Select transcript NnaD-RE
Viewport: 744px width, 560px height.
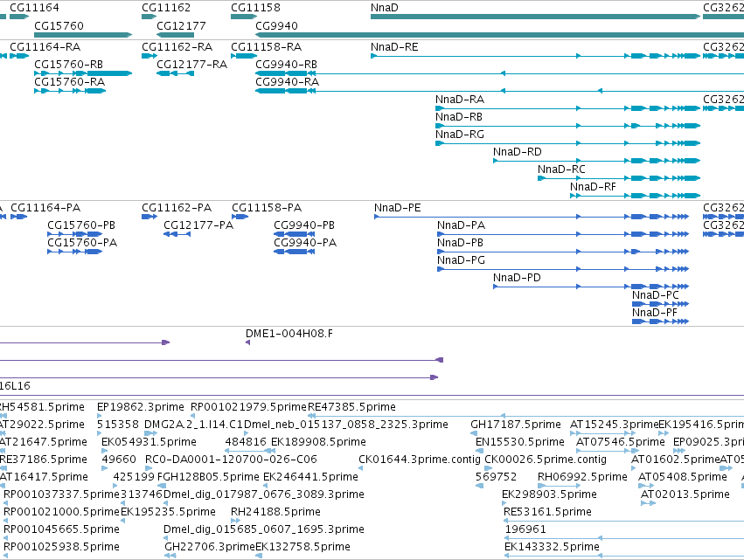coord(394,47)
